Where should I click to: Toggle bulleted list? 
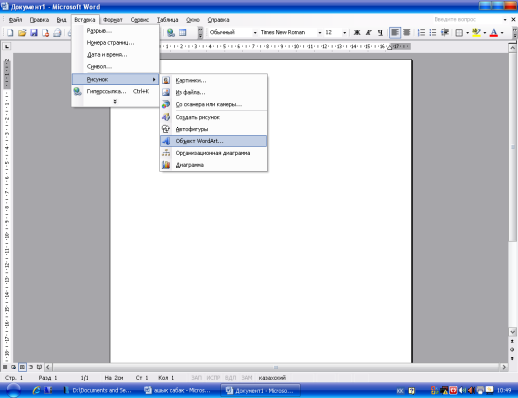tap(433, 33)
